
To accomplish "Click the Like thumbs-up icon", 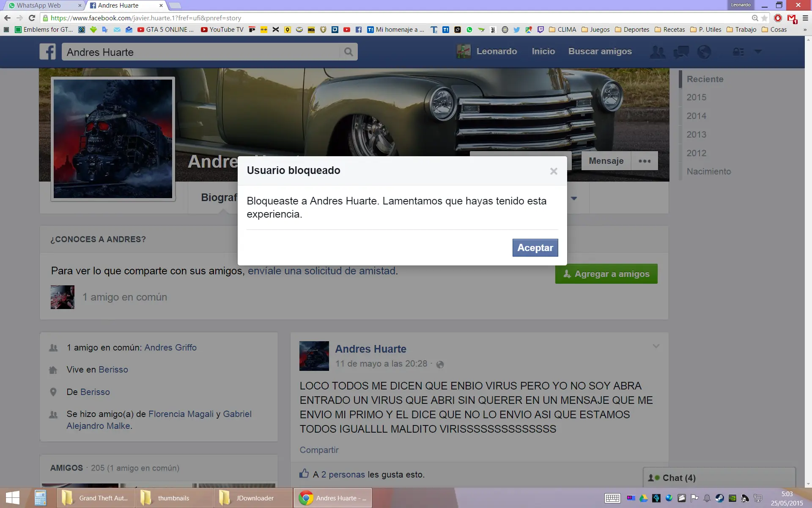I will (304, 474).
